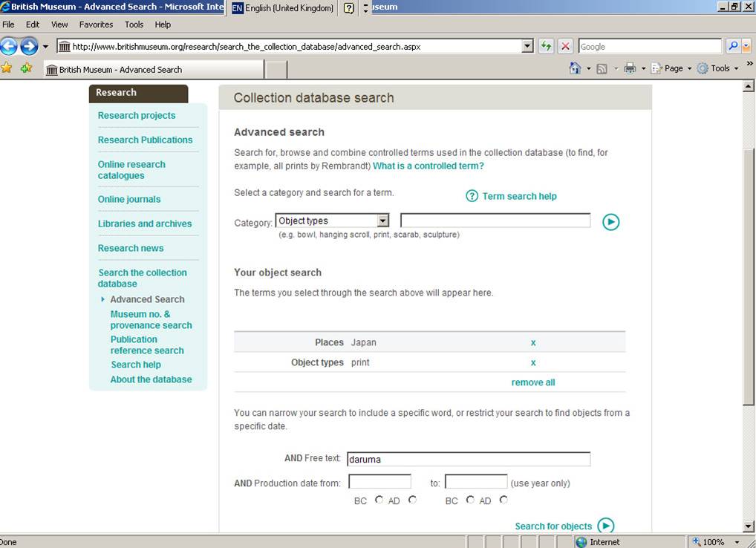Click the browser Forward arrow button

point(29,46)
